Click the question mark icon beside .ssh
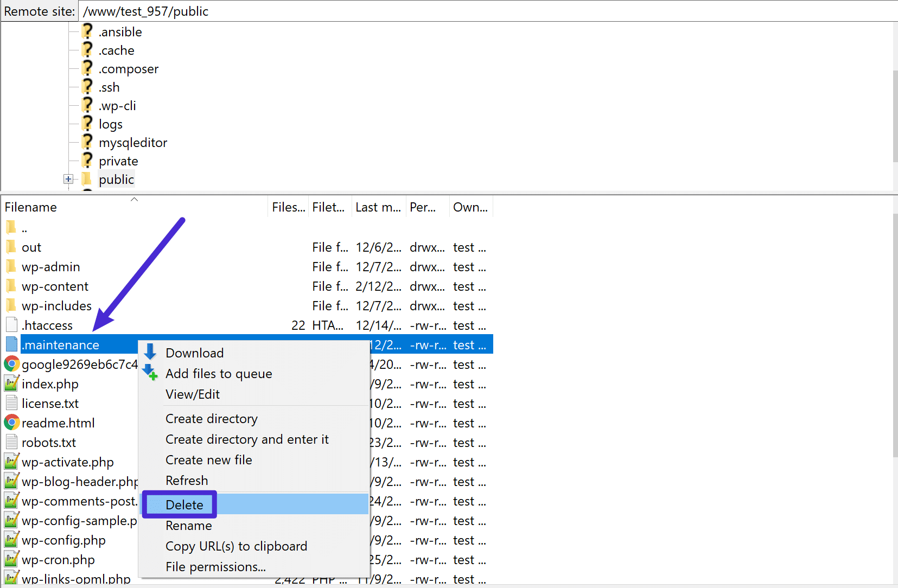The width and height of the screenshot is (898, 588). point(87,87)
